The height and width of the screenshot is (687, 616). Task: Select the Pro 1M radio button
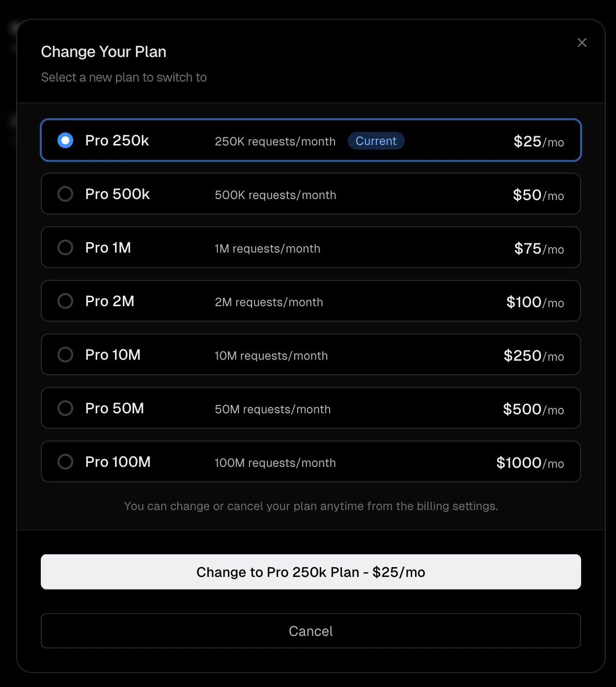[65, 247]
